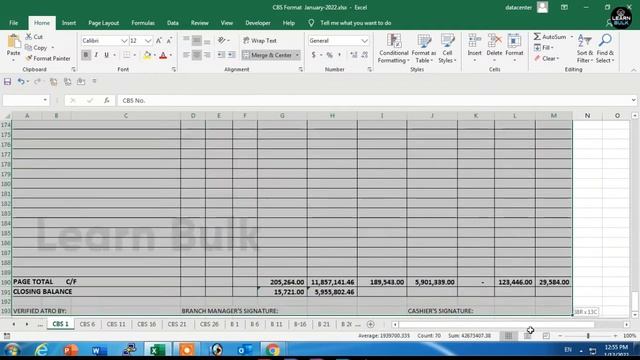Open Sort & Filter
Viewport: 640px width, 360px height.
tap(584, 49)
